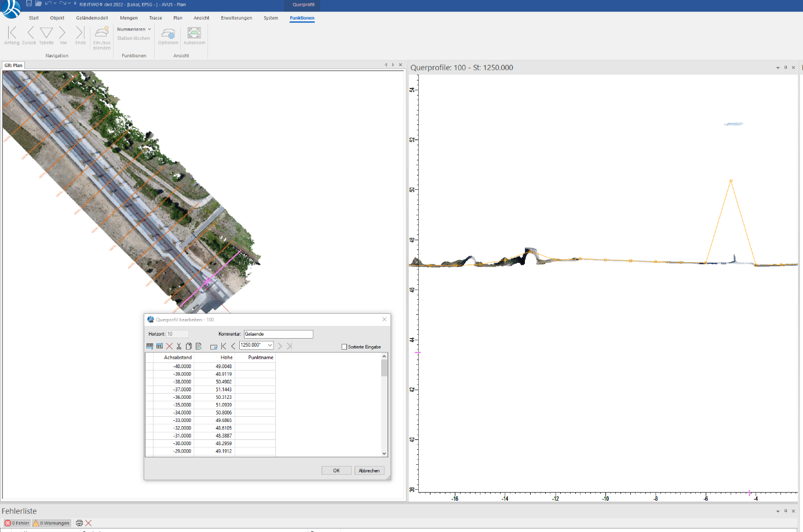Click the red X delete-row icon in the dialog toolbar

point(169,346)
